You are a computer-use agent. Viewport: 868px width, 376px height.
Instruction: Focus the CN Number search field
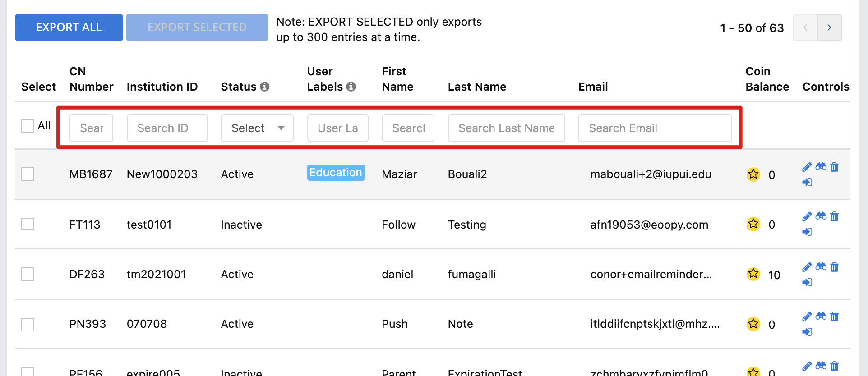pyautogui.click(x=91, y=128)
